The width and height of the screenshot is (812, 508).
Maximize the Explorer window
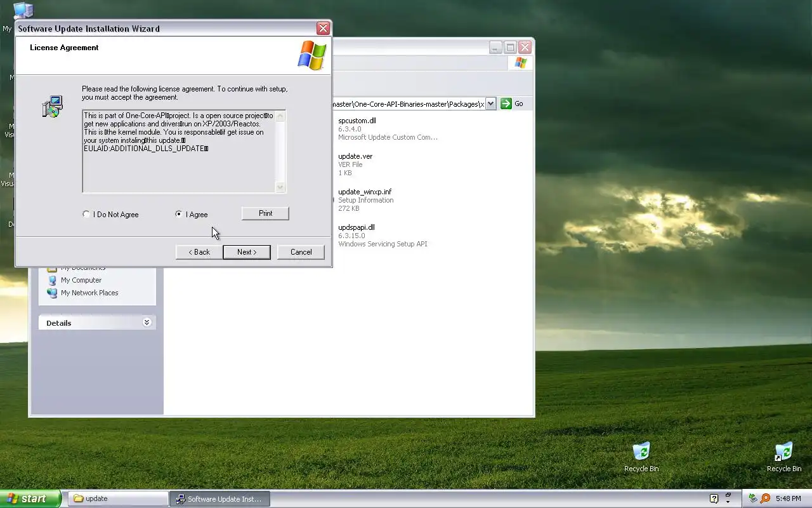coord(510,48)
